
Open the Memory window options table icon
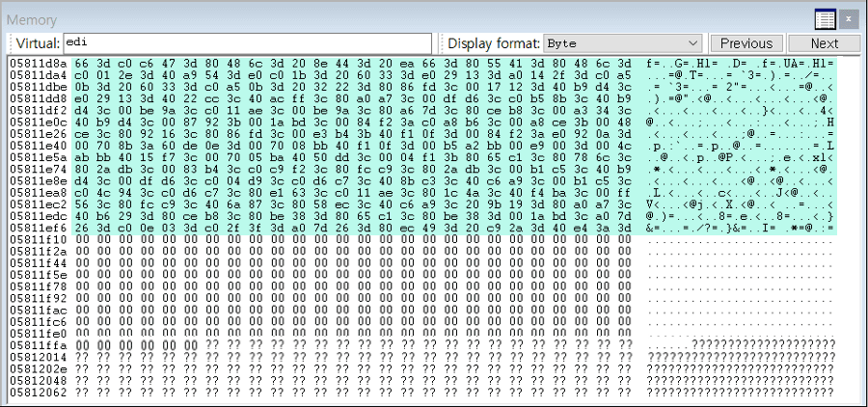825,20
